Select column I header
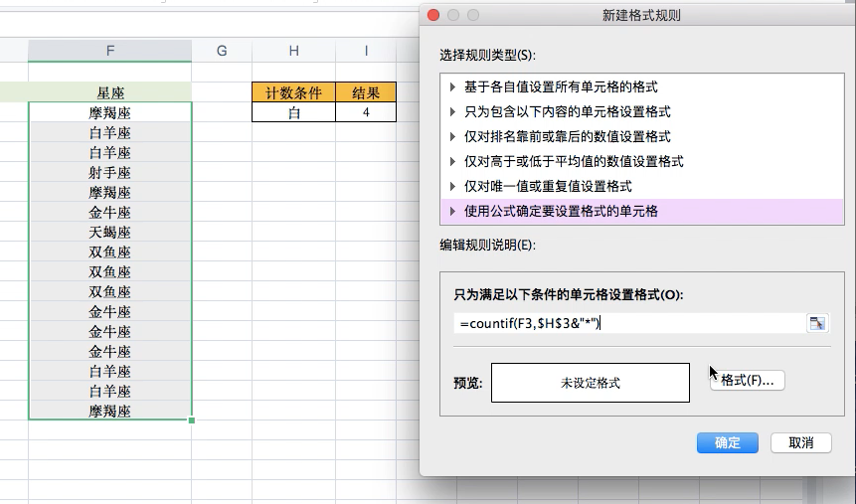This screenshot has height=504, width=856. (366, 51)
